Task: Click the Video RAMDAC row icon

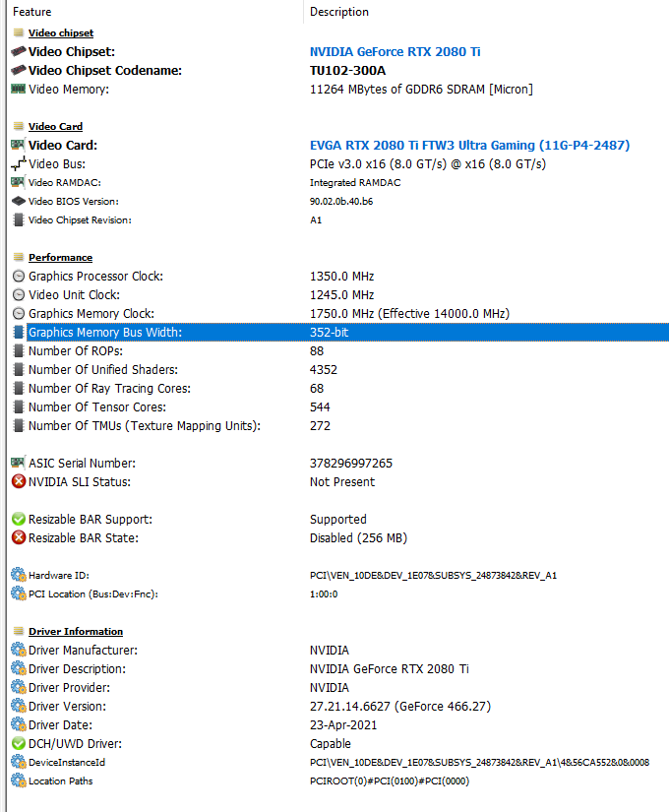Action: tap(18, 182)
